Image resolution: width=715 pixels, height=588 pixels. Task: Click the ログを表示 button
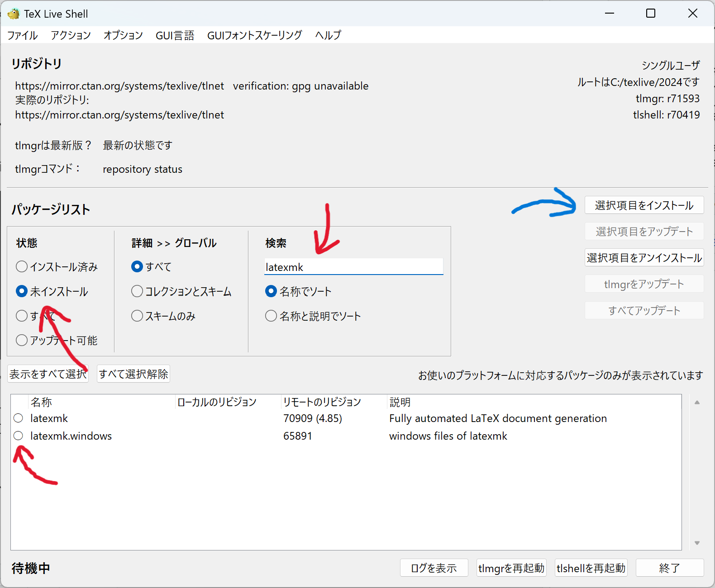click(x=434, y=568)
